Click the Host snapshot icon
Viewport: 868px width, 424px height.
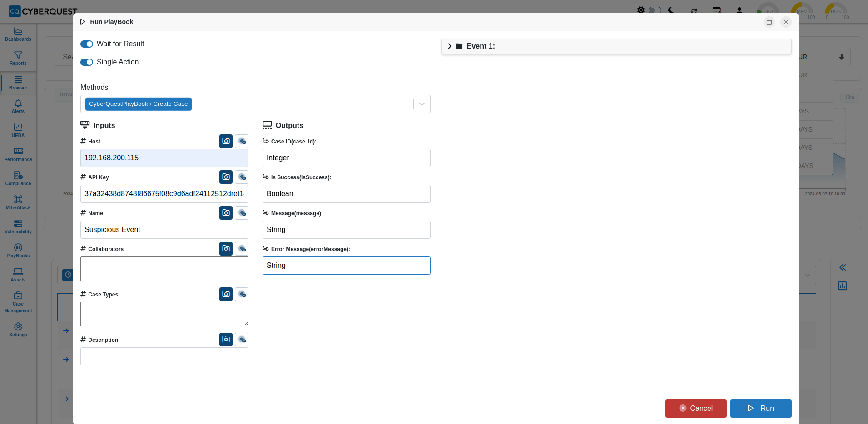(226, 141)
